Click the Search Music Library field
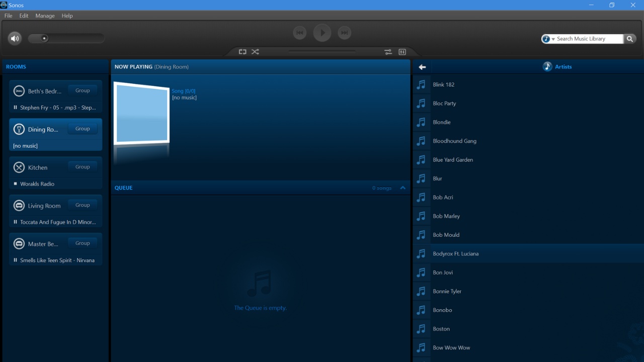The height and width of the screenshot is (362, 644). (589, 39)
